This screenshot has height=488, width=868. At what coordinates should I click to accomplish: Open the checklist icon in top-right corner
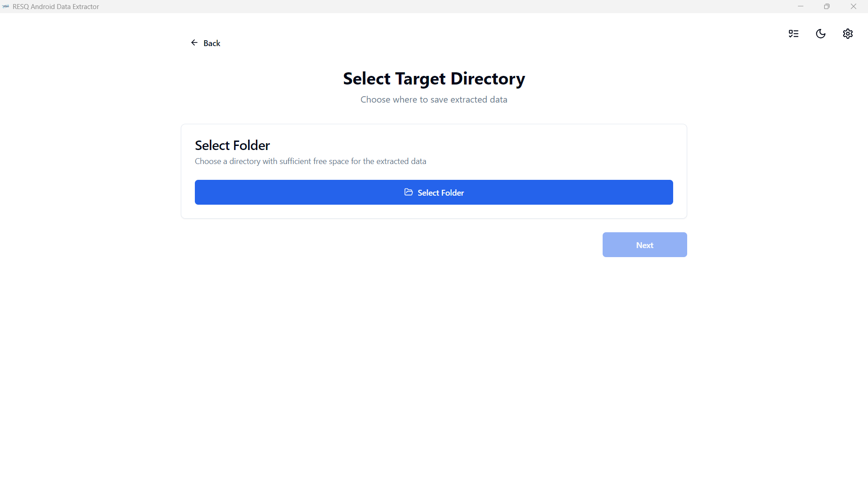pyautogui.click(x=793, y=34)
